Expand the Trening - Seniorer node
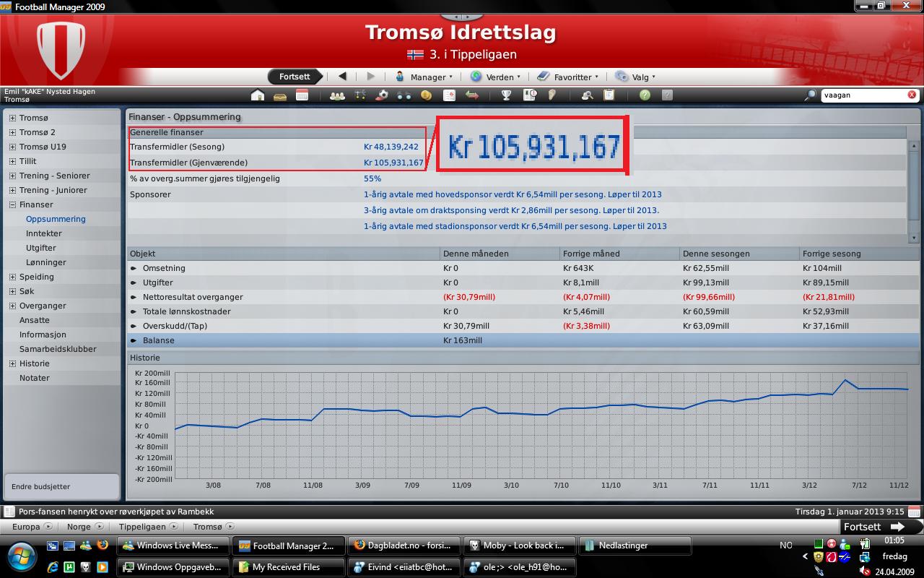This screenshot has width=924, height=578. point(12,176)
